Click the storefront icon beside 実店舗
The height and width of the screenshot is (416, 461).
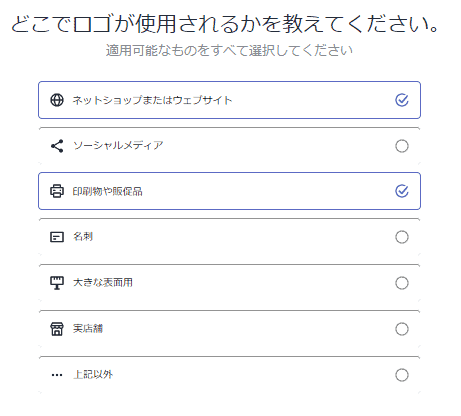[x=57, y=329]
